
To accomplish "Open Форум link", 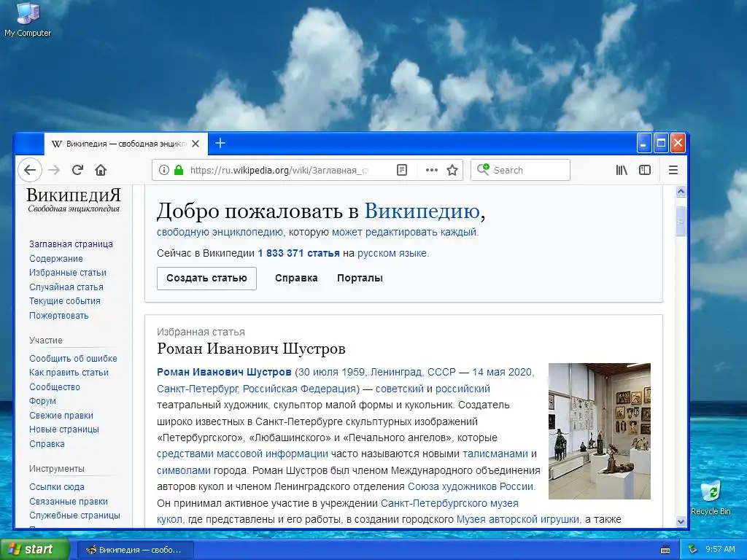I will click(x=43, y=401).
